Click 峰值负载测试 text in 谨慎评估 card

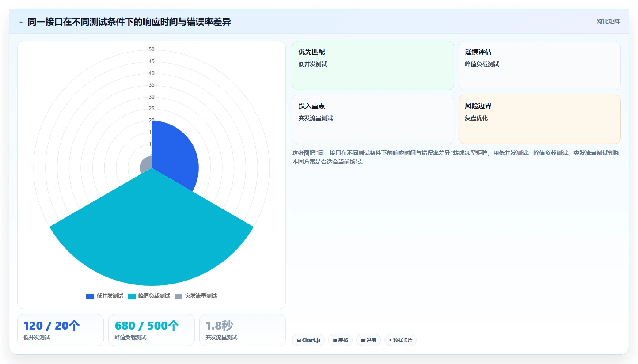point(482,64)
